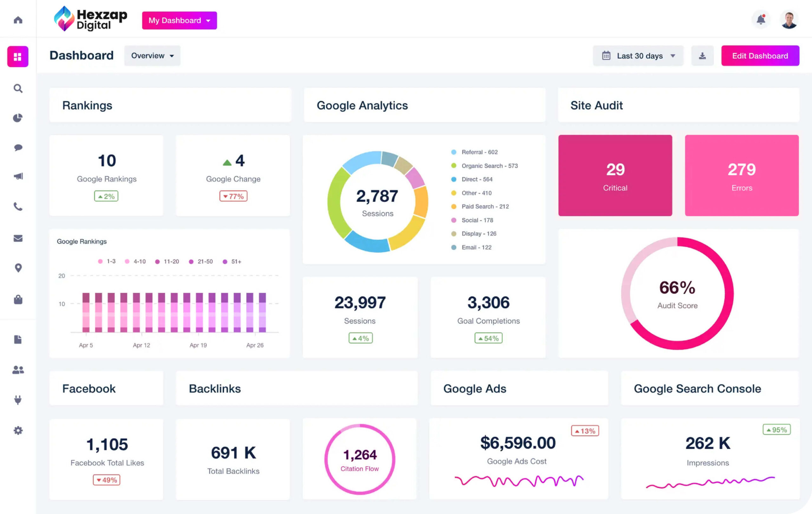The width and height of the screenshot is (812, 514).
Task: Open the Overview dropdown selector
Action: tap(152, 56)
